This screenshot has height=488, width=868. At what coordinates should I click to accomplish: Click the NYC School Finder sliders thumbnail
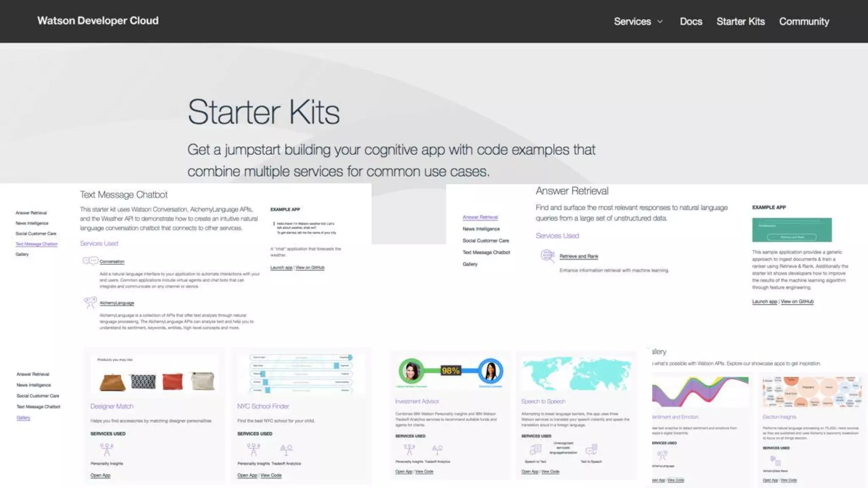coord(301,374)
